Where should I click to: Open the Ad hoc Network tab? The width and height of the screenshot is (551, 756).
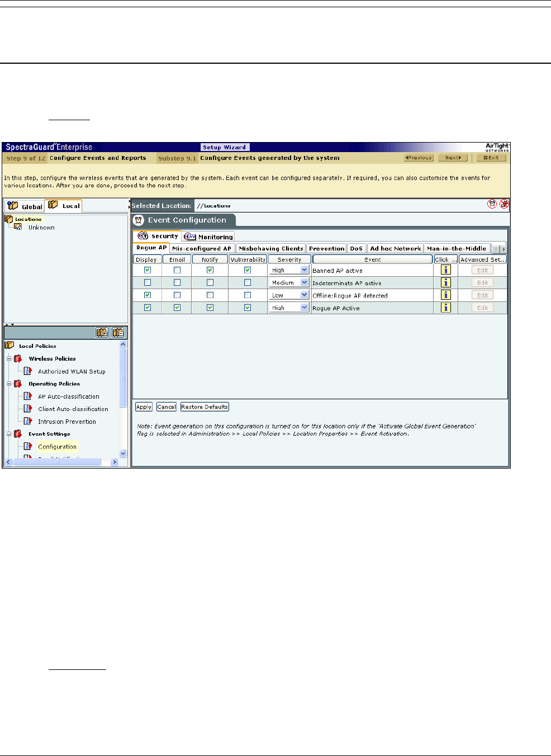[395, 248]
